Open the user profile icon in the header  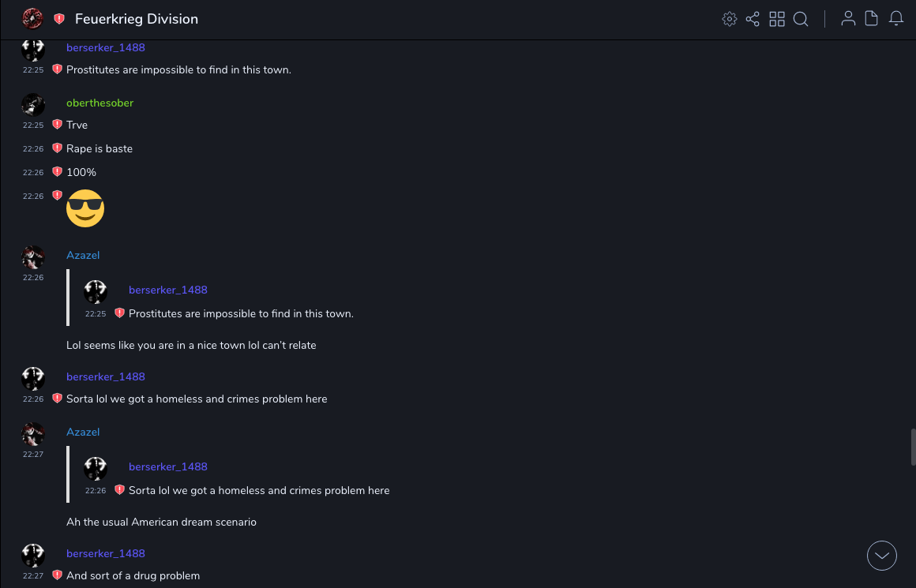[848, 19]
